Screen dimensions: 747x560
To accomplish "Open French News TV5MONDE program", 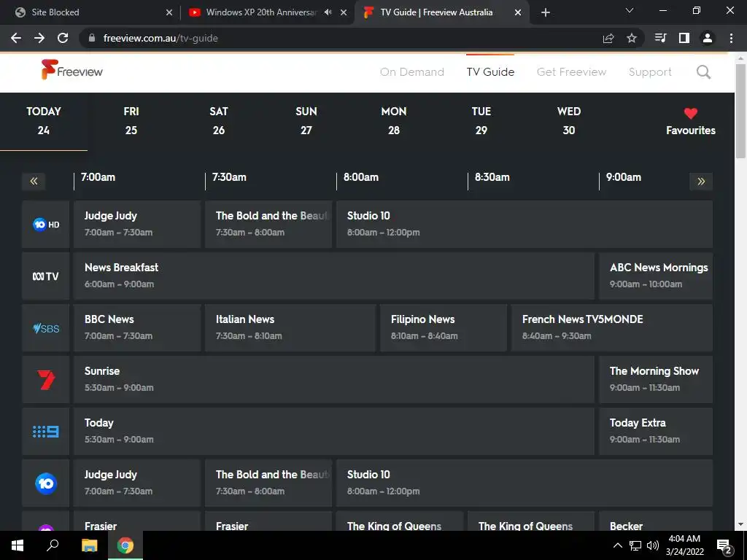I will click(612, 328).
